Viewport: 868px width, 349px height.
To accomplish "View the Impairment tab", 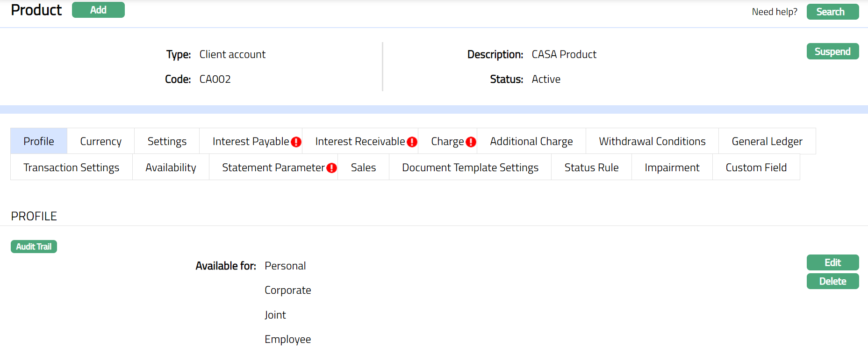I will [x=672, y=167].
